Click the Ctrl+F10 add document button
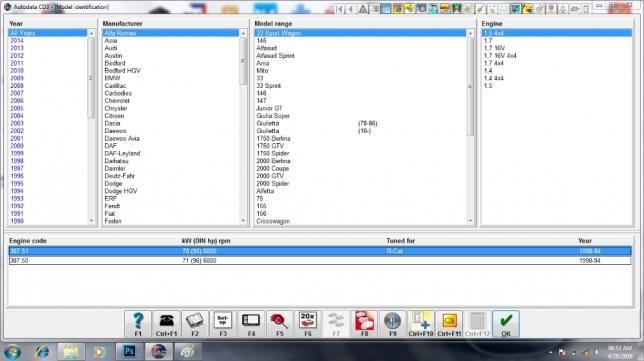The width and height of the screenshot is (644, 361). click(x=421, y=324)
